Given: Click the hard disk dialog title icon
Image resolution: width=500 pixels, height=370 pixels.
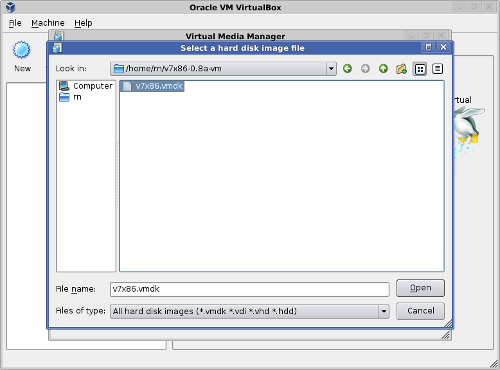Looking at the screenshot, I should click(57, 48).
